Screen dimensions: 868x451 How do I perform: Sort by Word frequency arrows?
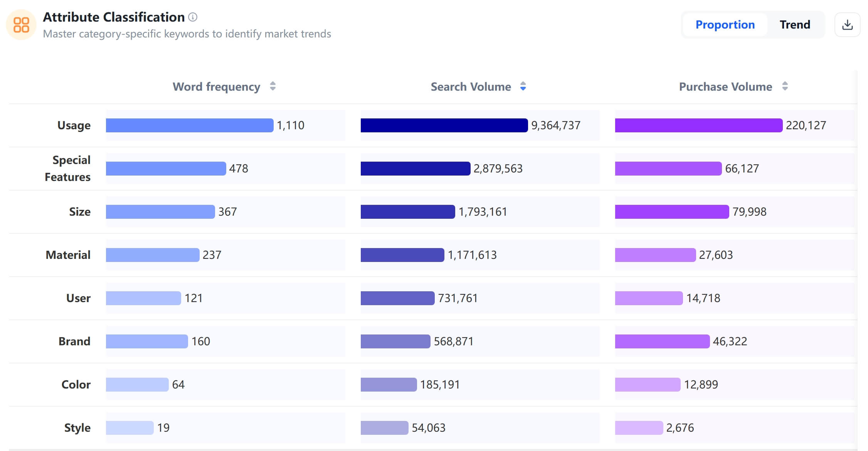click(273, 86)
